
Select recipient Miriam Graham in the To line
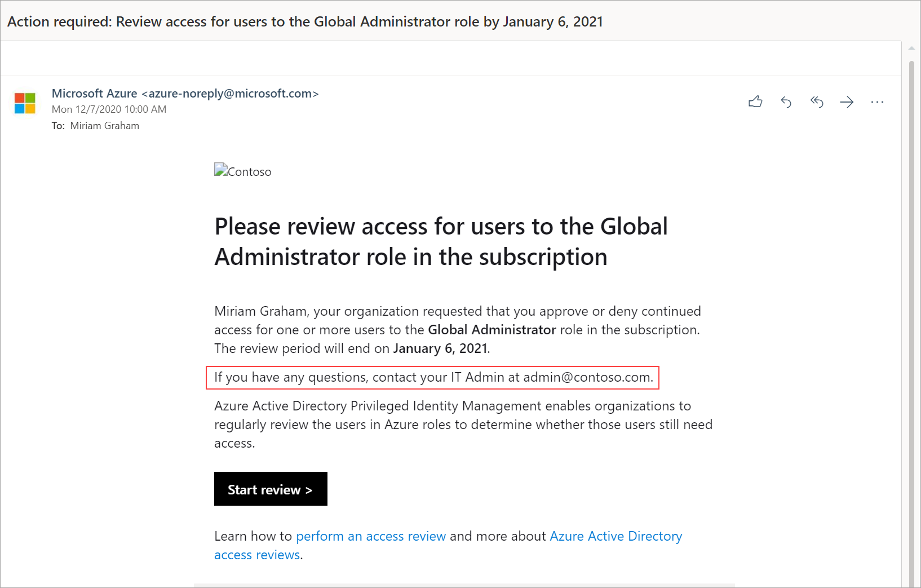coord(105,126)
